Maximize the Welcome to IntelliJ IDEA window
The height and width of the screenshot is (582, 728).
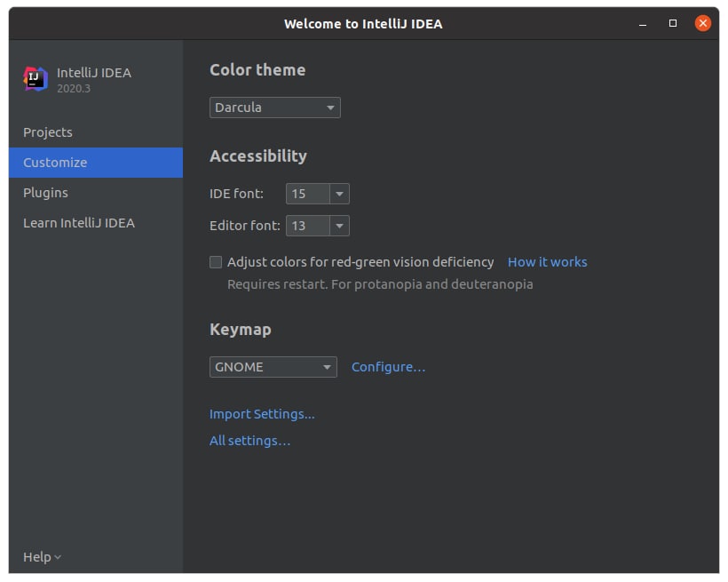pos(673,23)
